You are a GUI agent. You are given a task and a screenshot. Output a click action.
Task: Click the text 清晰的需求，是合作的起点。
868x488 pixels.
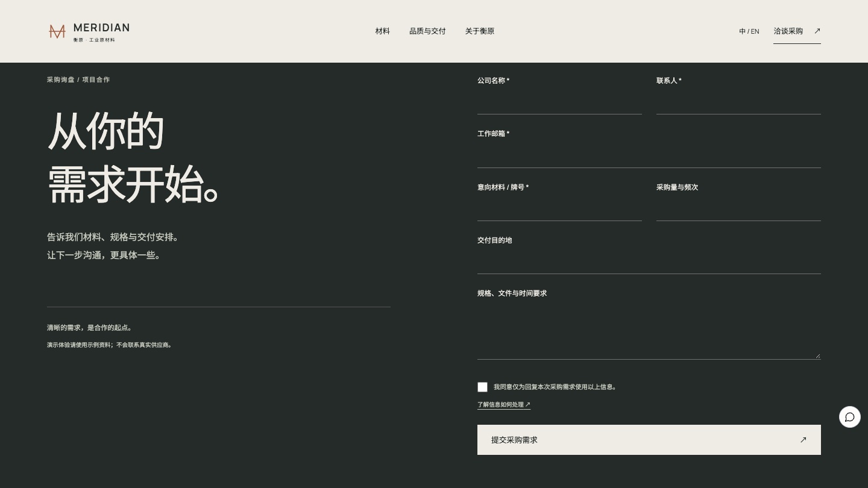click(x=90, y=328)
